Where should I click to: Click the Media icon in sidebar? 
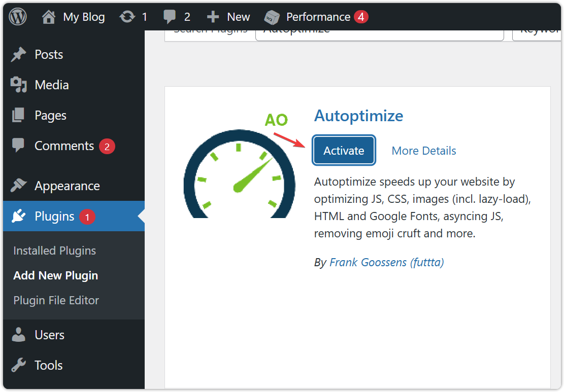18,85
